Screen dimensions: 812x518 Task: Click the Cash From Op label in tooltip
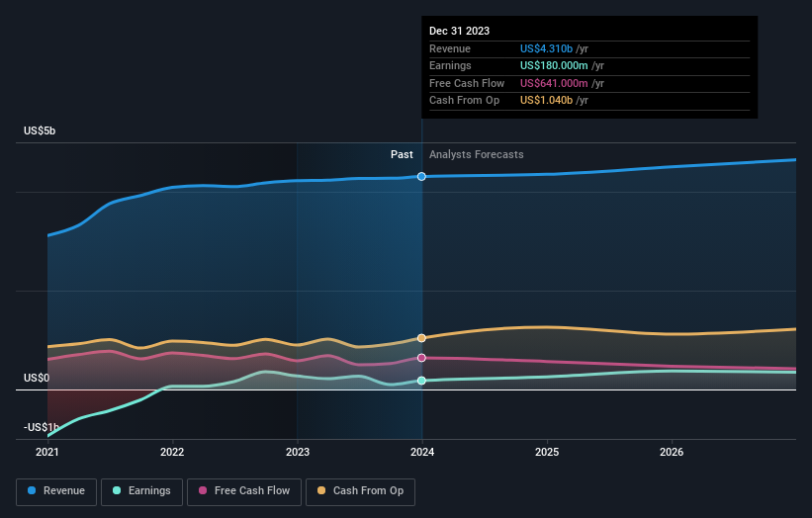point(465,101)
